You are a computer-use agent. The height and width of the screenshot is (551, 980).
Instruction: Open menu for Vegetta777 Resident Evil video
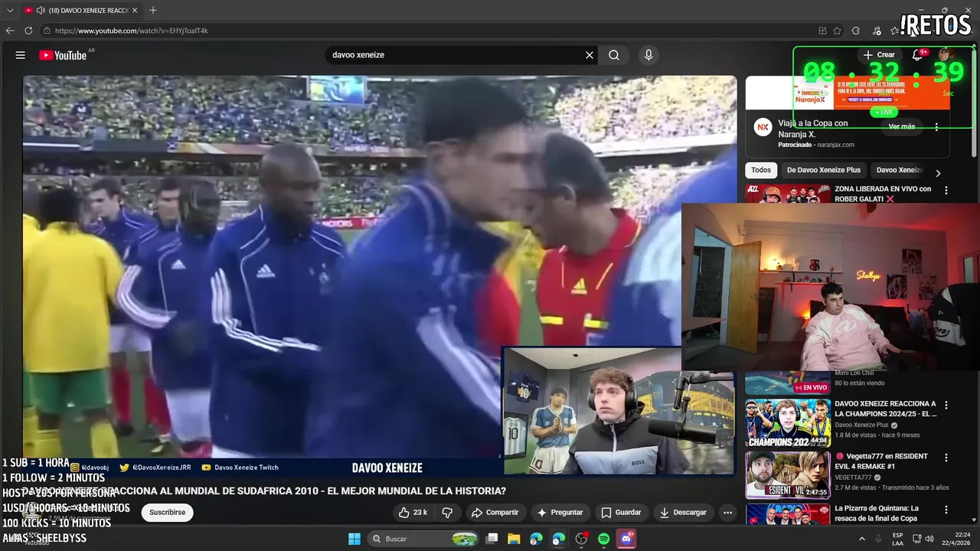pyautogui.click(x=946, y=458)
